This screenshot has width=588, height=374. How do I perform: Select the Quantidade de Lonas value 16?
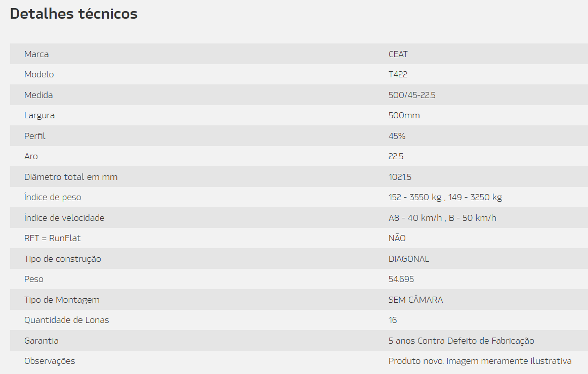(x=393, y=320)
